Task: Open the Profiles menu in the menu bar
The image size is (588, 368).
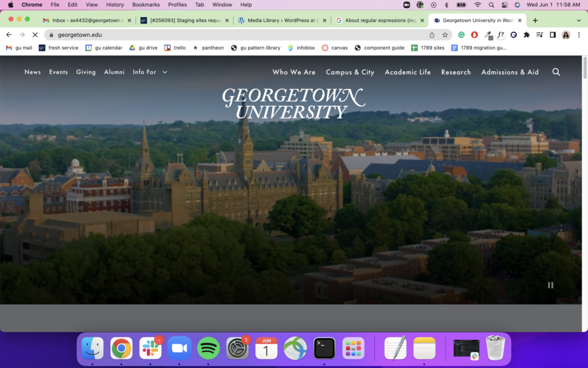Action: 177,5
